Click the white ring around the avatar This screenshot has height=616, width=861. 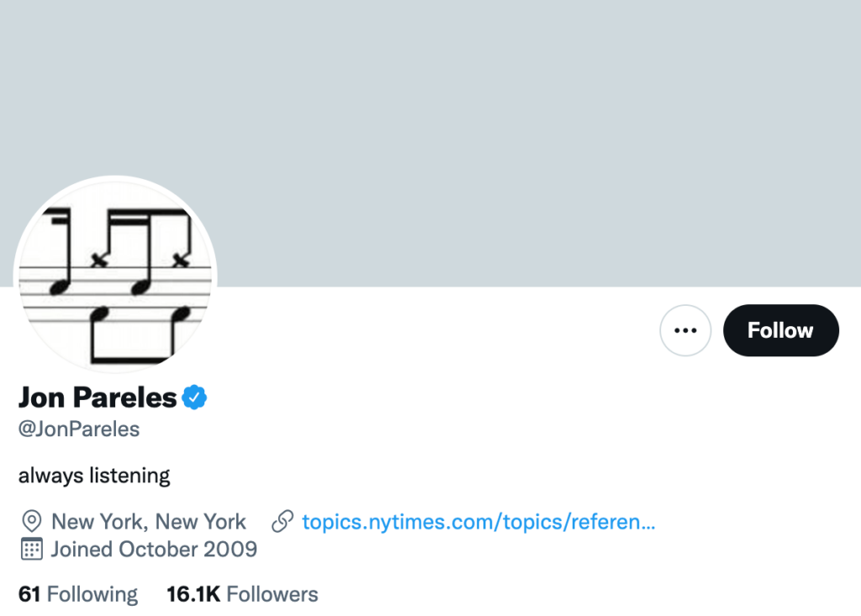click(x=115, y=179)
